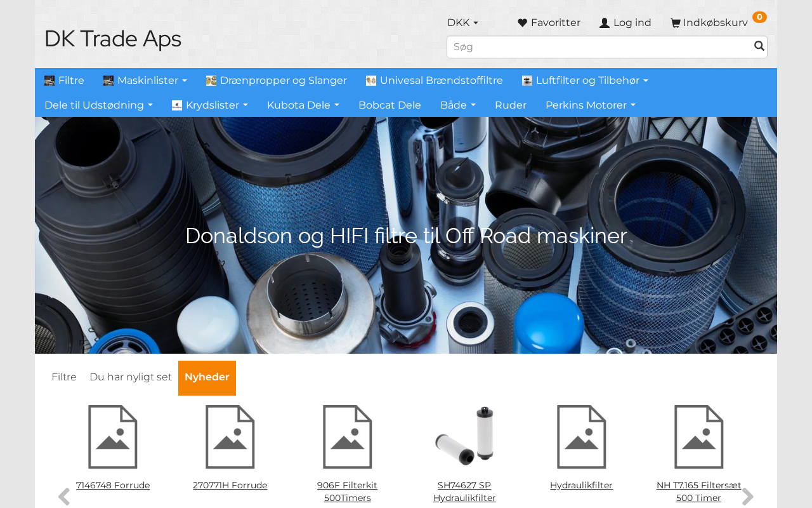Open the Bobcat Dele category
The height and width of the screenshot is (508, 812).
(390, 105)
